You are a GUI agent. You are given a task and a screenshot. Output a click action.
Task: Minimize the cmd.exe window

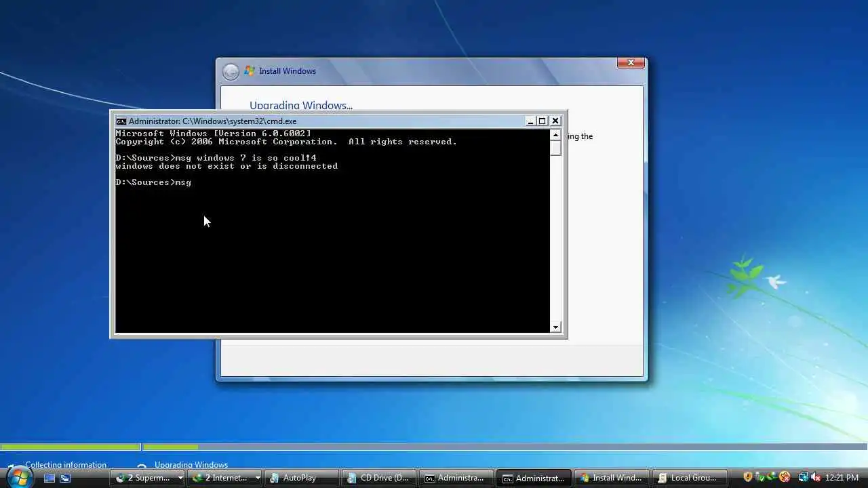(530, 121)
